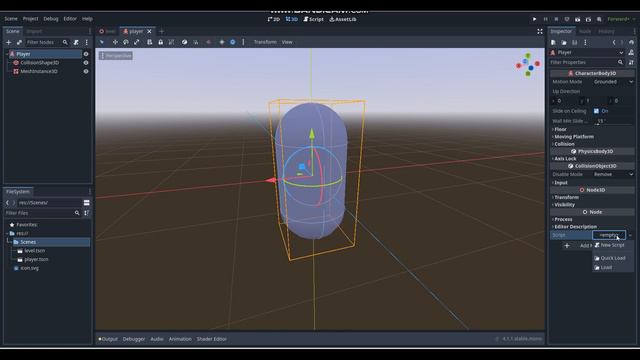Adjust Wall Min Slide angle slider
This screenshot has width=640, height=360.
tap(613, 121)
